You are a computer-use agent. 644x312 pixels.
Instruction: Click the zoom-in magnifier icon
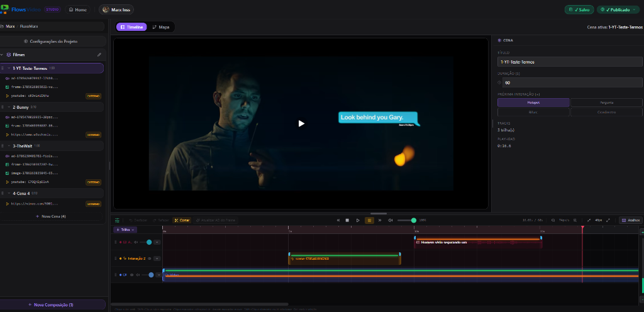(575, 220)
